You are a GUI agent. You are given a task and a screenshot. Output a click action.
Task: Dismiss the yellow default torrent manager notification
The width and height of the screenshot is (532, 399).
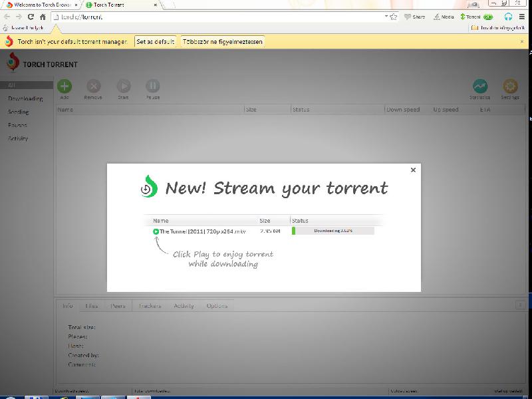(x=522, y=41)
